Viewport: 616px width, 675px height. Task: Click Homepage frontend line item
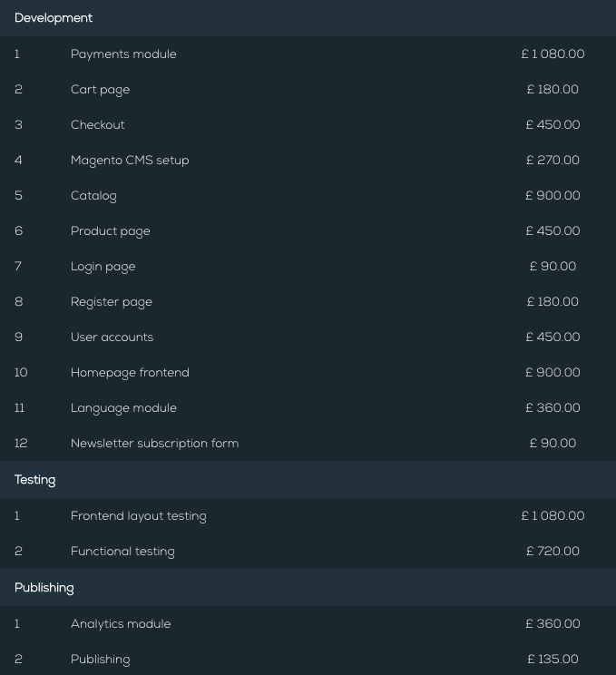click(130, 373)
